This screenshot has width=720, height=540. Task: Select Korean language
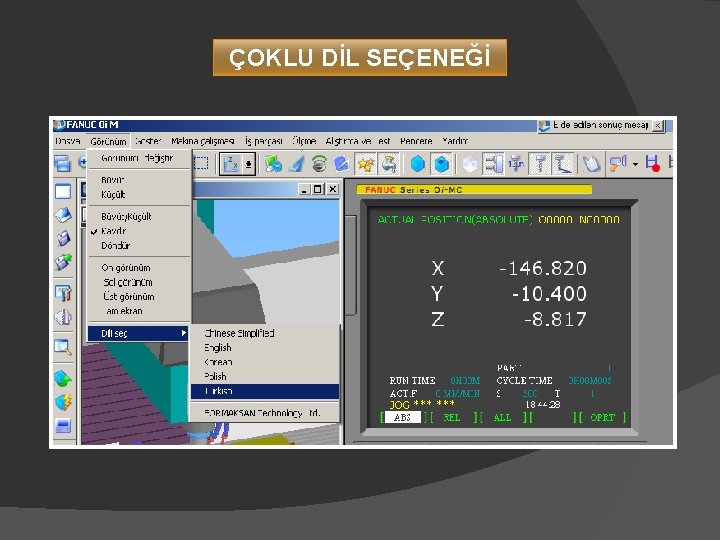[x=264, y=362]
